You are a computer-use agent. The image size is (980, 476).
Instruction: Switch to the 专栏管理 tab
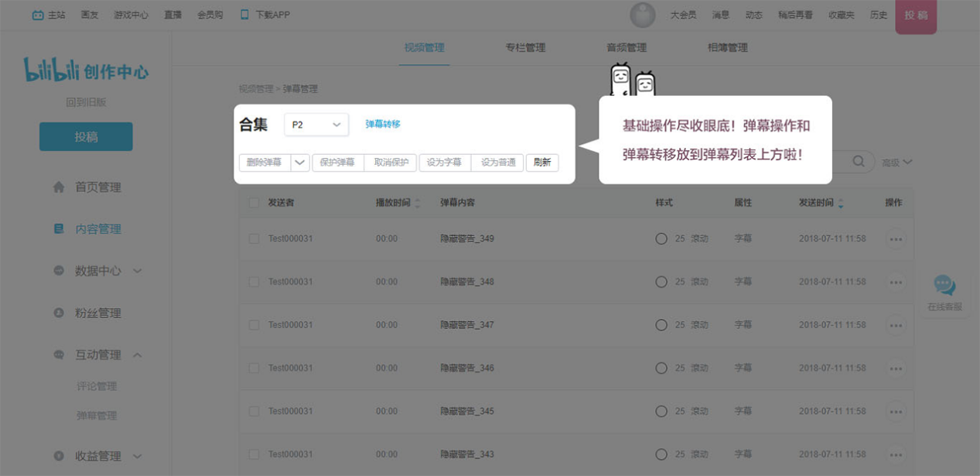click(525, 48)
